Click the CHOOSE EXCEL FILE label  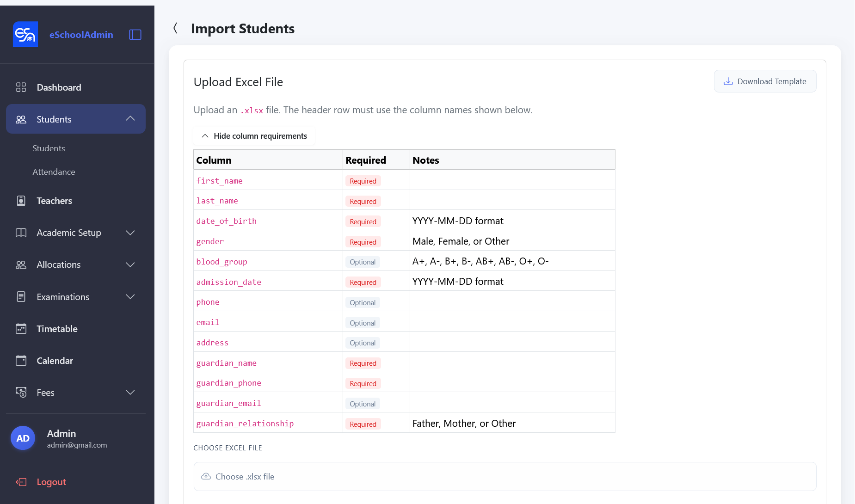(x=228, y=448)
